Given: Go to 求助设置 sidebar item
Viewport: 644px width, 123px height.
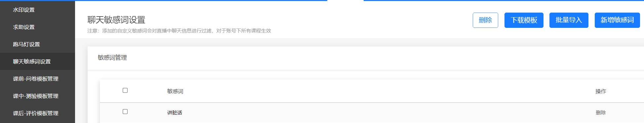Looking at the screenshot, I should [x=24, y=27].
